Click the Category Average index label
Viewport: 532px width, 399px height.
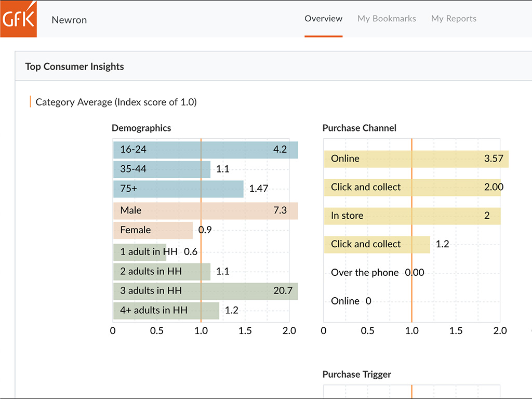115,102
